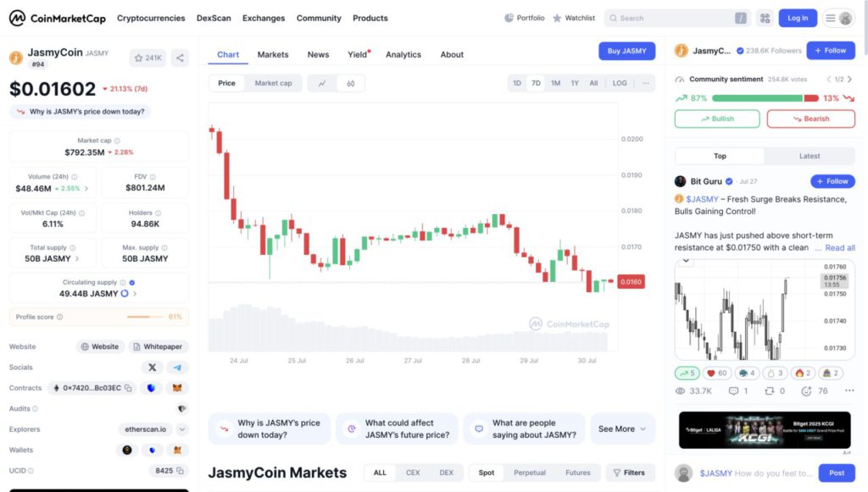
Task: Open Cryptocurrencies menu in navbar
Action: tap(151, 19)
